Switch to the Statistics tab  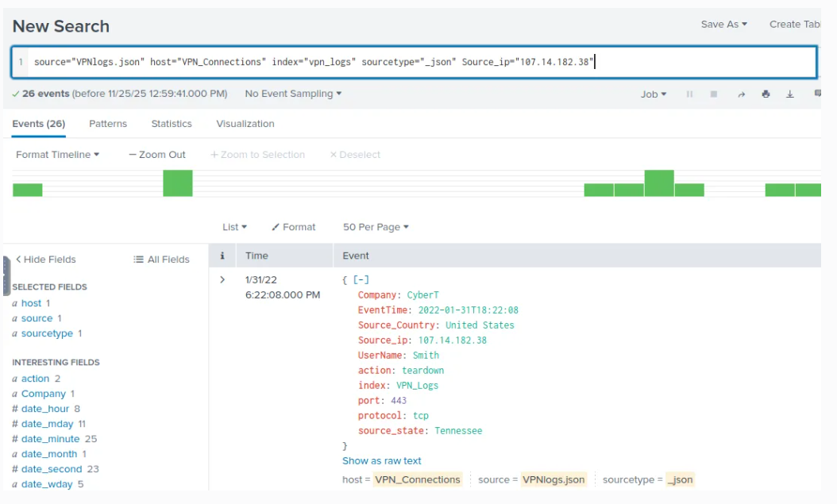pyautogui.click(x=172, y=124)
